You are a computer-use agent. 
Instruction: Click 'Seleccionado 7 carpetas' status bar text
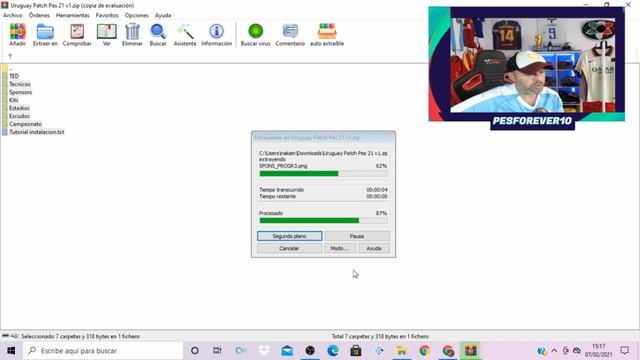click(x=80, y=336)
